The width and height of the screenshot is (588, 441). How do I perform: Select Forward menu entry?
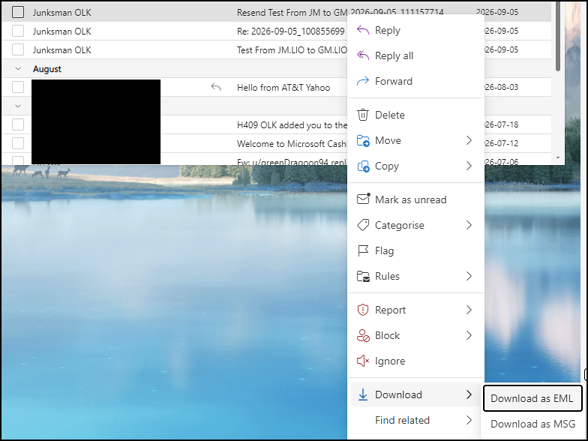coord(416,81)
